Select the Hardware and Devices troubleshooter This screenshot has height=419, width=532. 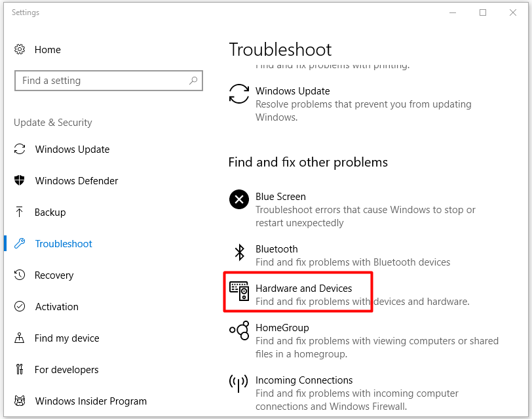coord(303,289)
